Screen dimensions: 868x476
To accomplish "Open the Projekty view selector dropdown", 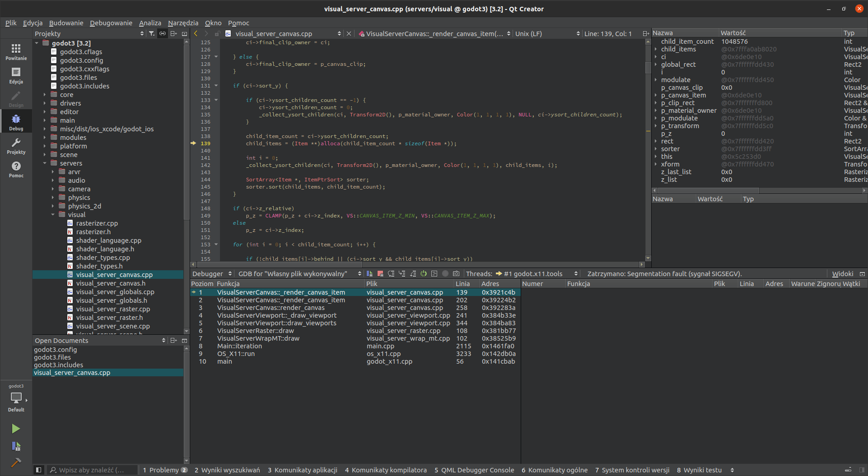I will click(x=89, y=33).
